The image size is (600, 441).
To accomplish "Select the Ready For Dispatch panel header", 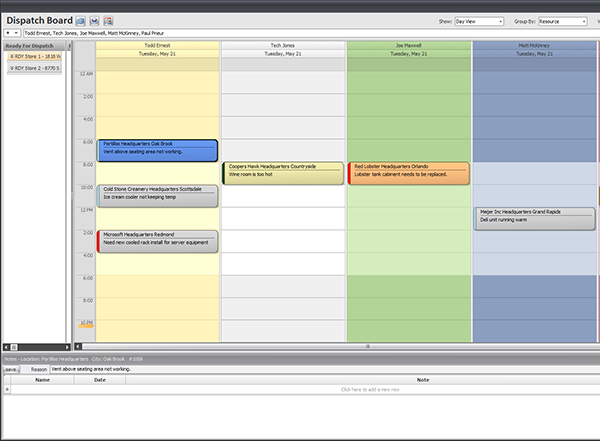I will (35, 46).
